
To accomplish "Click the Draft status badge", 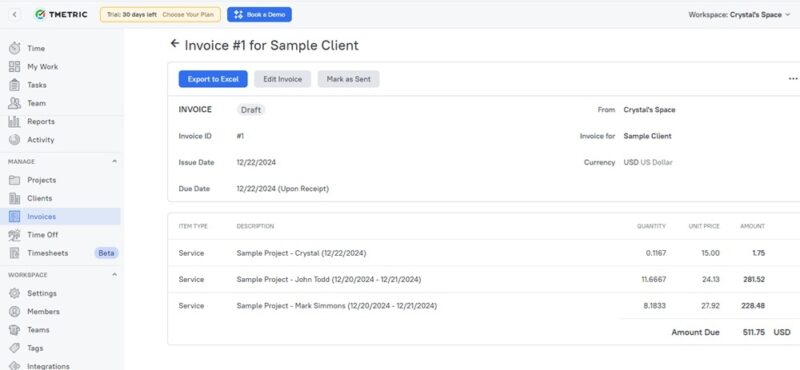I will click(x=251, y=110).
